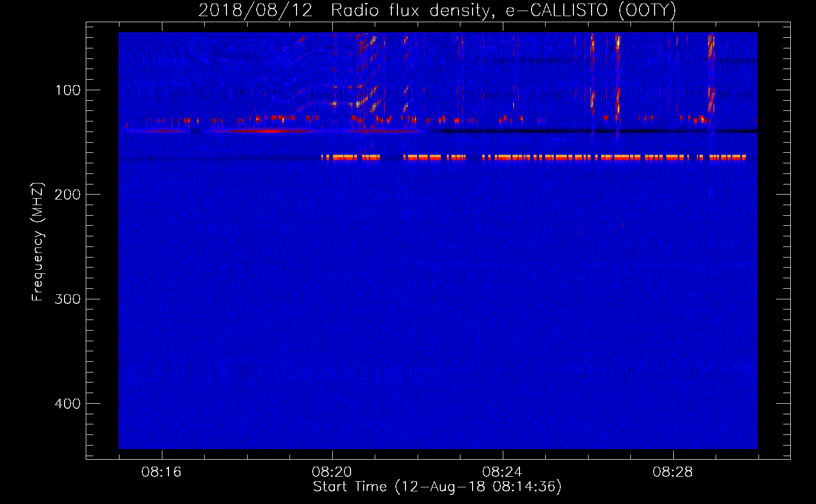This screenshot has width=816, height=504.
Task: Click the 'Frequency (MHZ)' axis label
Action: [38, 242]
